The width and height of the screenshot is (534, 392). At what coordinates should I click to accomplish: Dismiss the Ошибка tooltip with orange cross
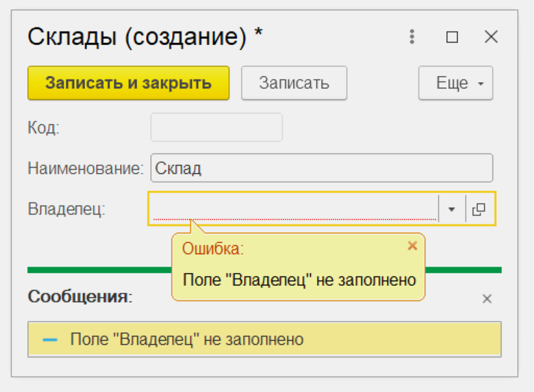click(413, 246)
